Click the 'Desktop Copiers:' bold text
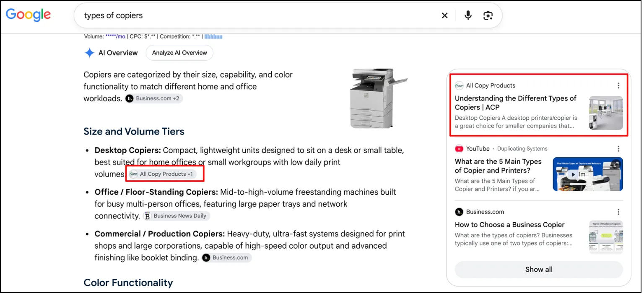This screenshot has height=293, width=644. tap(128, 150)
